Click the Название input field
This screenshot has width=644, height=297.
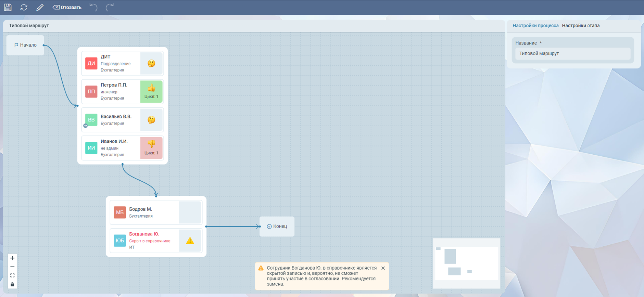572,53
